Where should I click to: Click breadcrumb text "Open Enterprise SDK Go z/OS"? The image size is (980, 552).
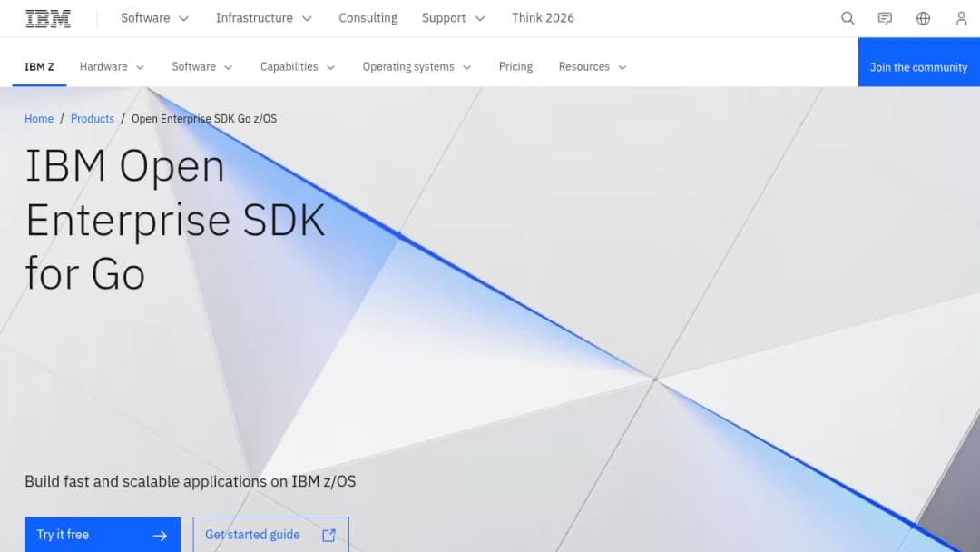[x=204, y=119]
